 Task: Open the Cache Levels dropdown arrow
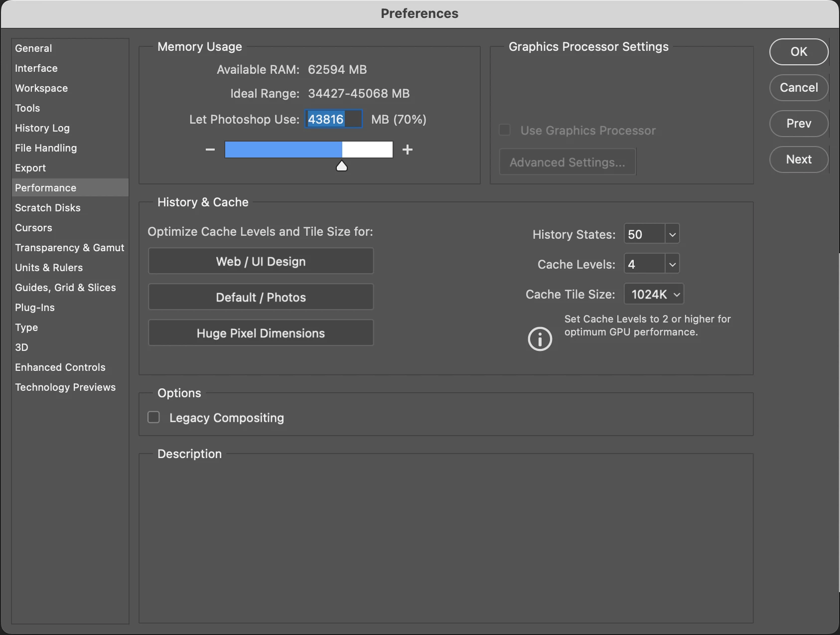click(673, 264)
